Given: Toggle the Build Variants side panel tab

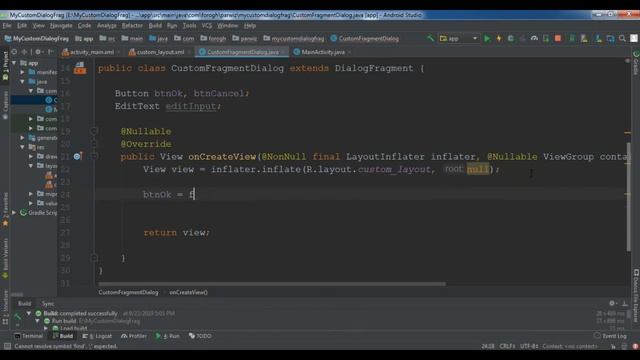Looking at the screenshot, I should click(5, 259).
